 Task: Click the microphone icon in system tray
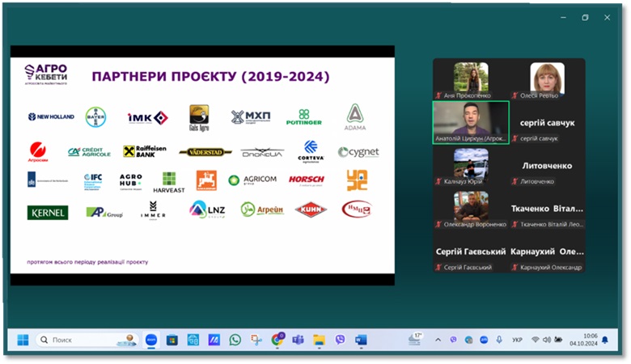tap(499, 340)
